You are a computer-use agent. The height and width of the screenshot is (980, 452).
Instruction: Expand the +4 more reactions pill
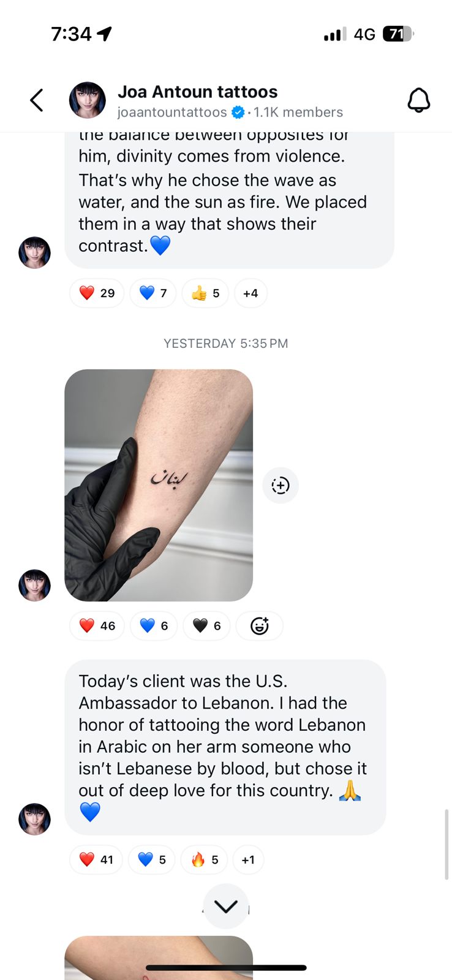point(250,293)
